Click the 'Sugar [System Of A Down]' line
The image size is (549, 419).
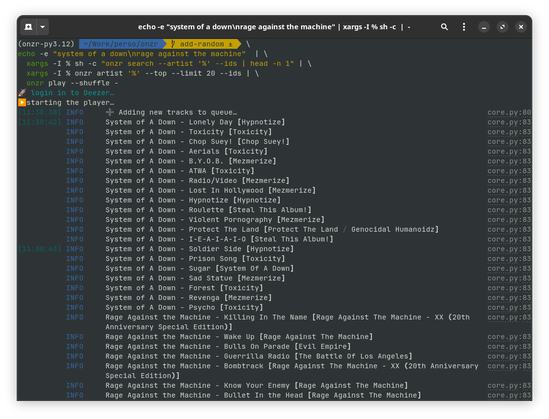(x=200, y=268)
